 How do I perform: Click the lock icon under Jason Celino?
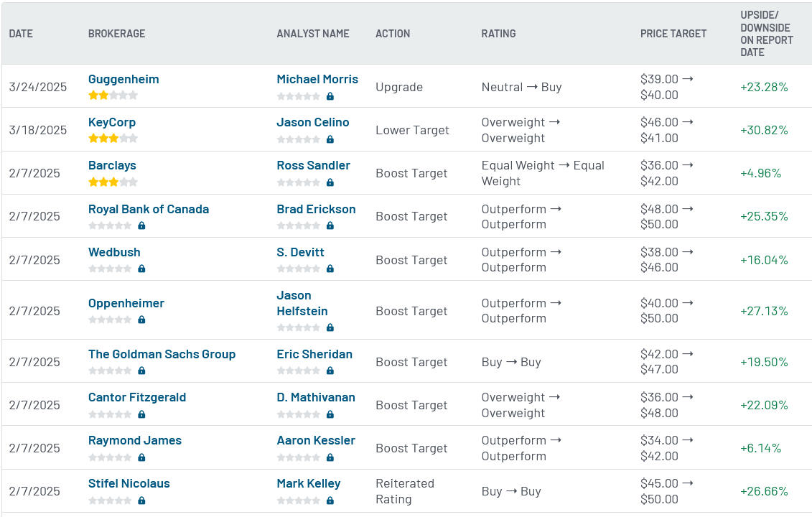330,139
